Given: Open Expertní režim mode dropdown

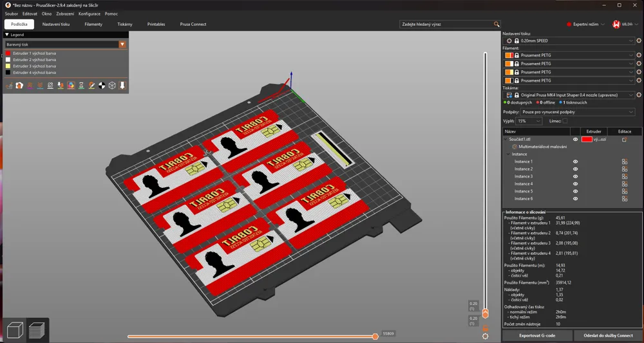Looking at the screenshot, I should pos(585,24).
